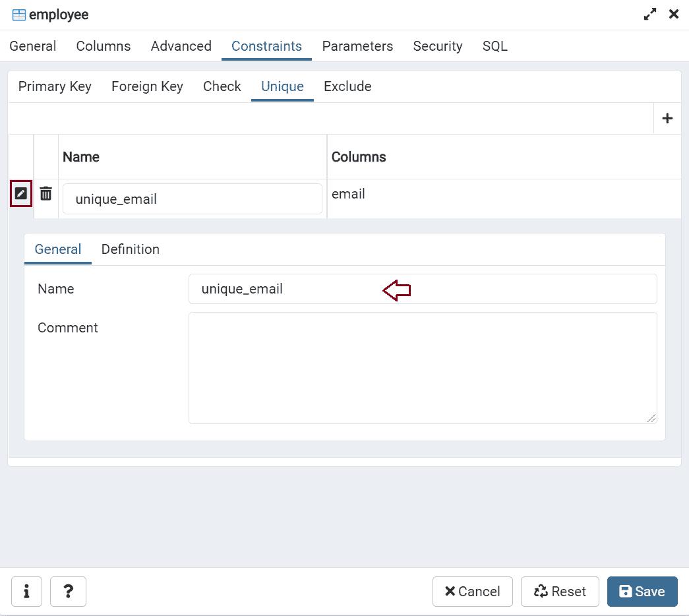689x616 pixels.
Task: Switch to the Parameters tab
Action: [x=357, y=46]
